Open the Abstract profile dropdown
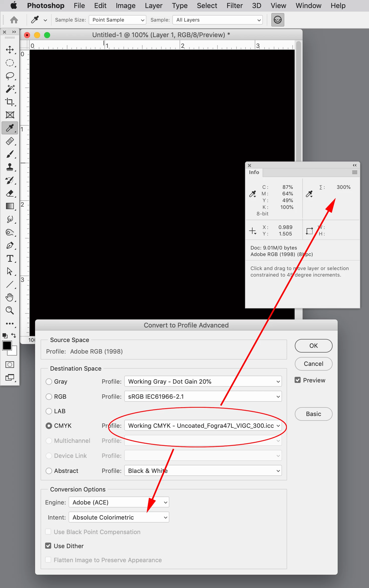Viewport: 369px width, 588px height. (203, 471)
